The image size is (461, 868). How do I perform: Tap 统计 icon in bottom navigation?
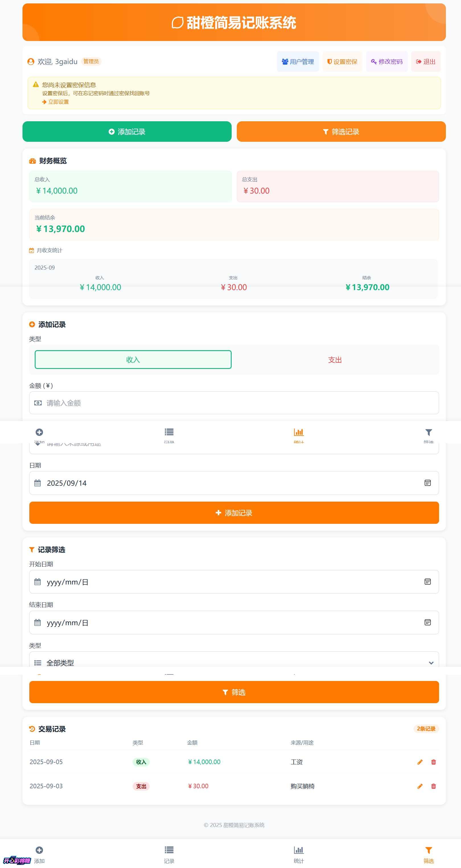(x=298, y=854)
